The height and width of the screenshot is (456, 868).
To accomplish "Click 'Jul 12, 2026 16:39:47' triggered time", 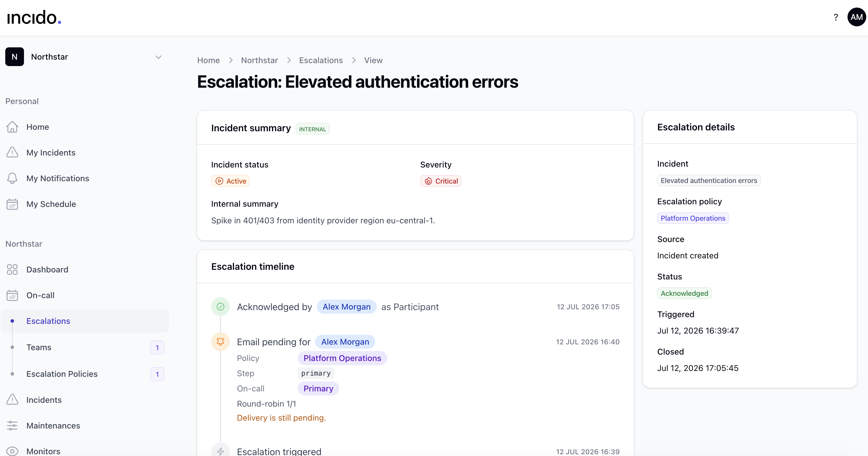I will [698, 331].
